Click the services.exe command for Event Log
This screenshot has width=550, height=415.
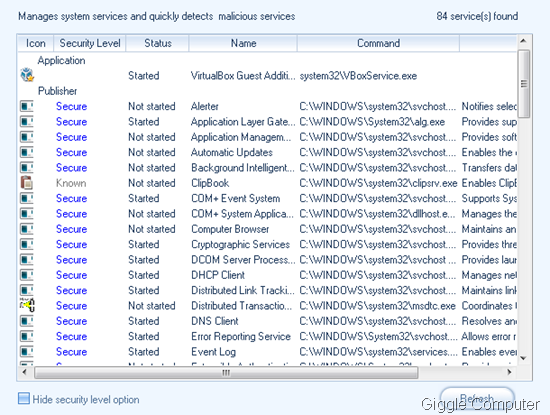click(378, 352)
